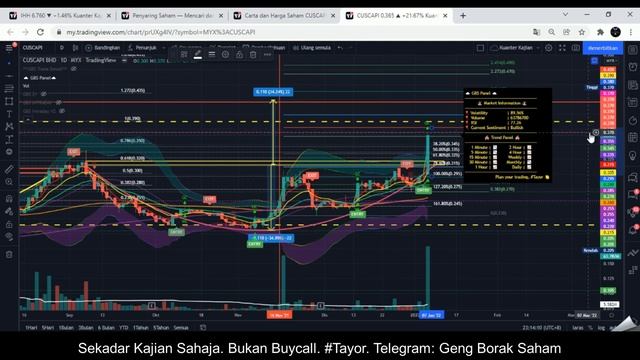Select the geometric shapes tool
Viewport: 640px width, 360px height.
click(9, 101)
